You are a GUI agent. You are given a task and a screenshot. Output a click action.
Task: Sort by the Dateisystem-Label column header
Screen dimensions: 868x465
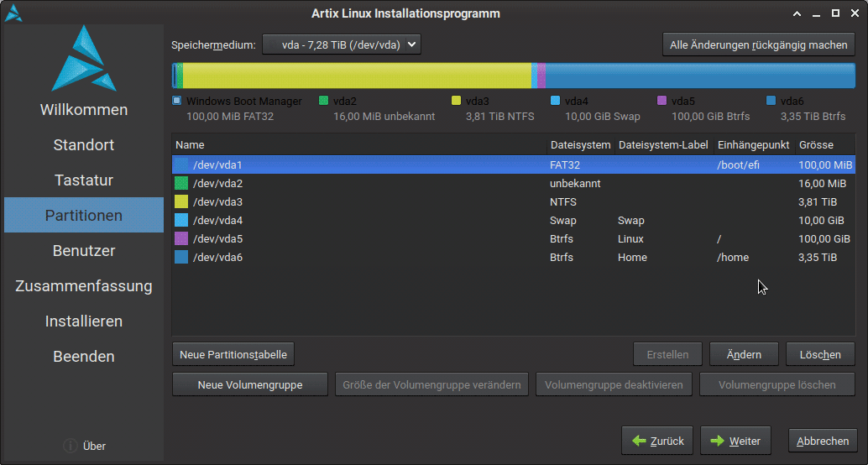[x=664, y=145]
